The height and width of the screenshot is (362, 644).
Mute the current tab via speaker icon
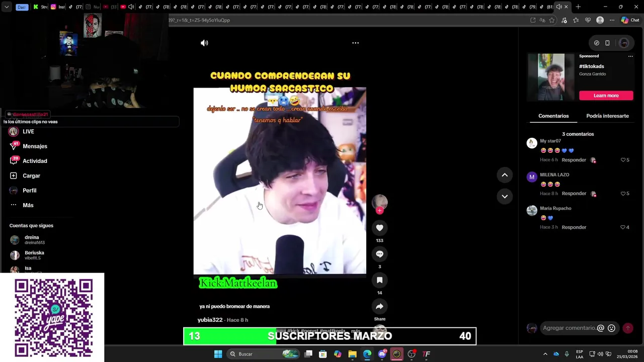point(558,7)
